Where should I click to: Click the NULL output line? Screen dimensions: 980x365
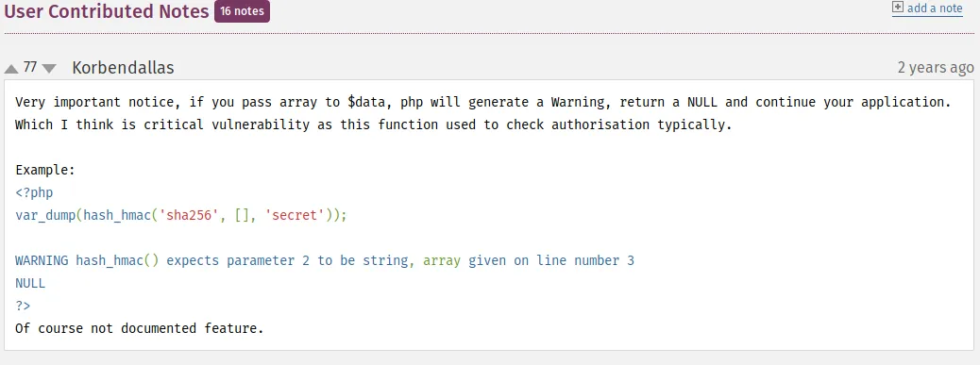[30, 283]
